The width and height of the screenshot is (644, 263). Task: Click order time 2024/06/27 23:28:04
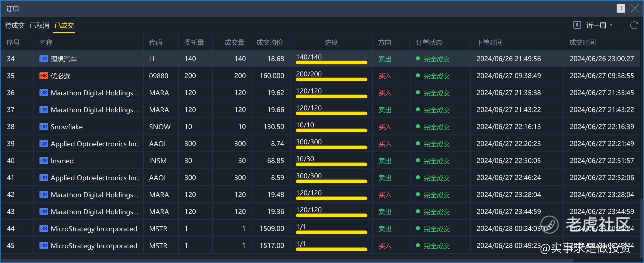[x=509, y=195]
